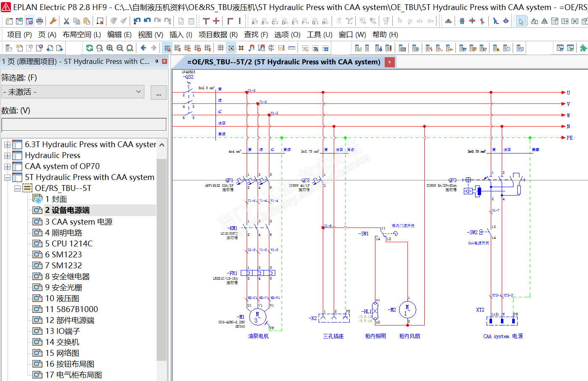Click the ... button beside the filter
Viewport: 588px width, 381px height.
click(159, 93)
